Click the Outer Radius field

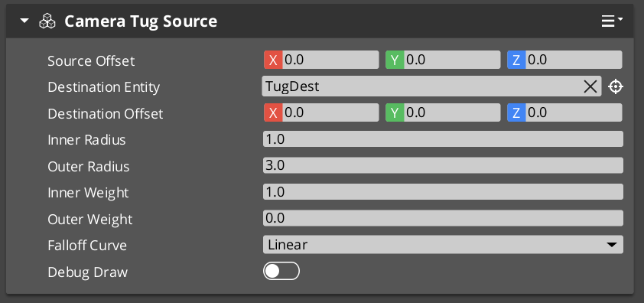[x=443, y=166]
